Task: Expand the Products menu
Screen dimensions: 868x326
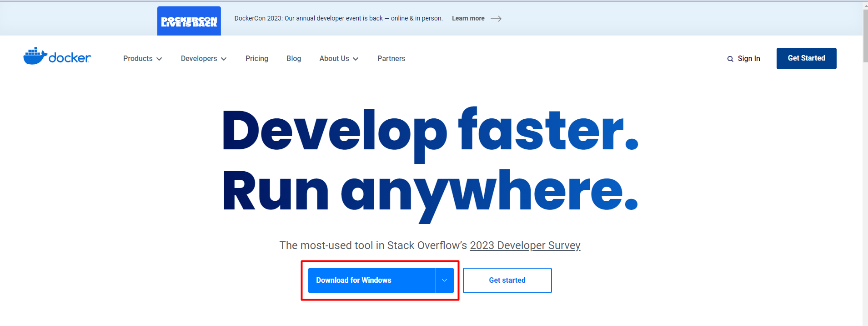Action: coord(142,58)
